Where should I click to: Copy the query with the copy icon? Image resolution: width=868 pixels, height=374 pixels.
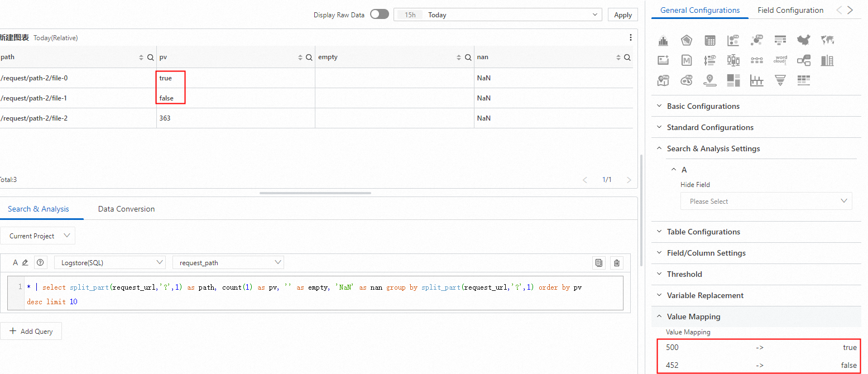tap(599, 262)
